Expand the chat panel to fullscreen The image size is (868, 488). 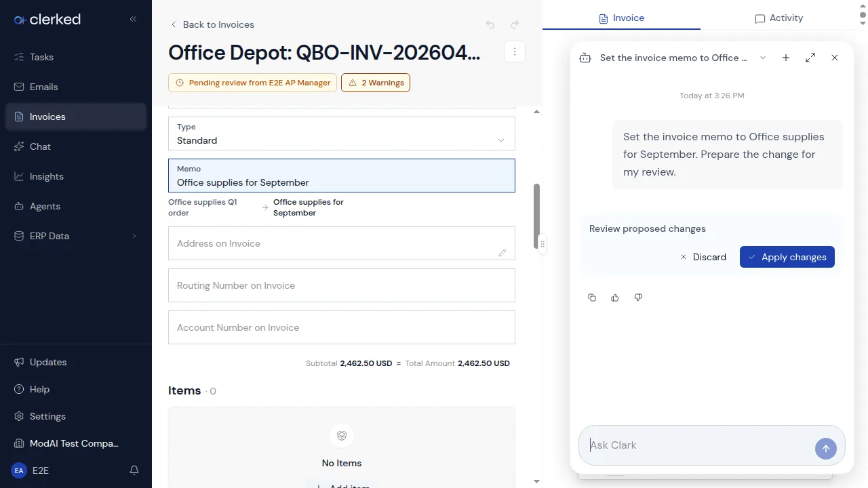(x=810, y=58)
